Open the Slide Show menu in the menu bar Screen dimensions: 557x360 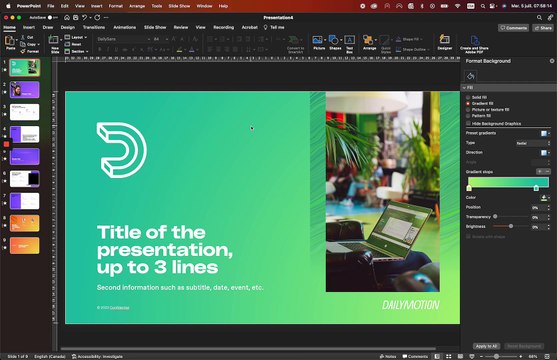coord(179,6)
